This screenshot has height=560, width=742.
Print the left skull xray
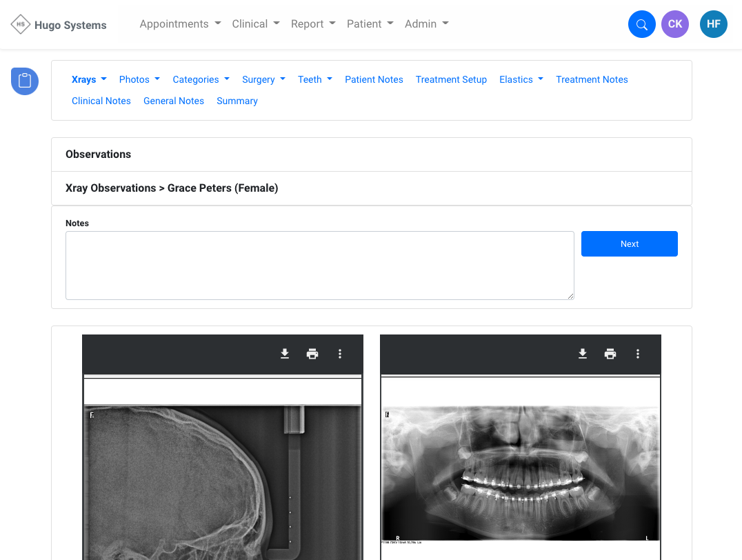pos(312,354)
